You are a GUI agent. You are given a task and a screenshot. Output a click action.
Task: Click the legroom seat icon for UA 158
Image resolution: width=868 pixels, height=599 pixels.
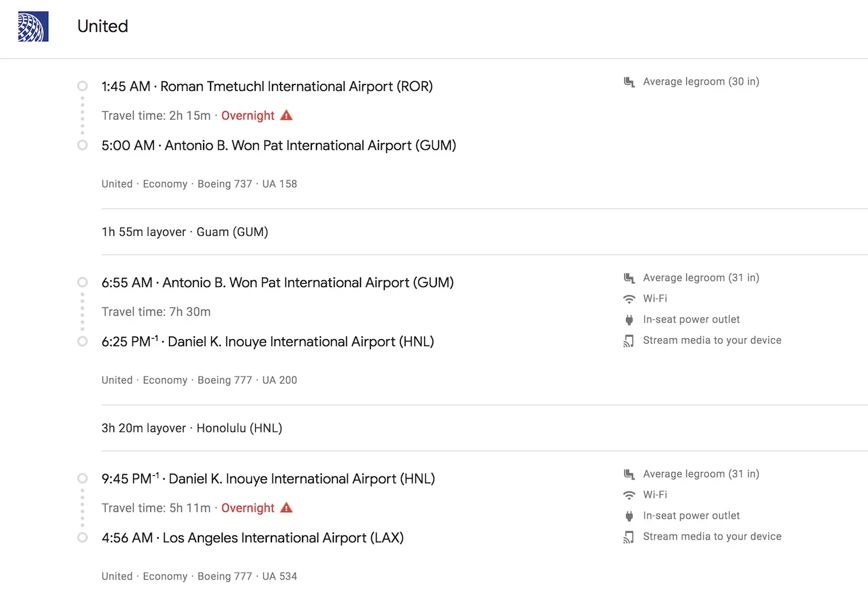[x=629, y=82]
